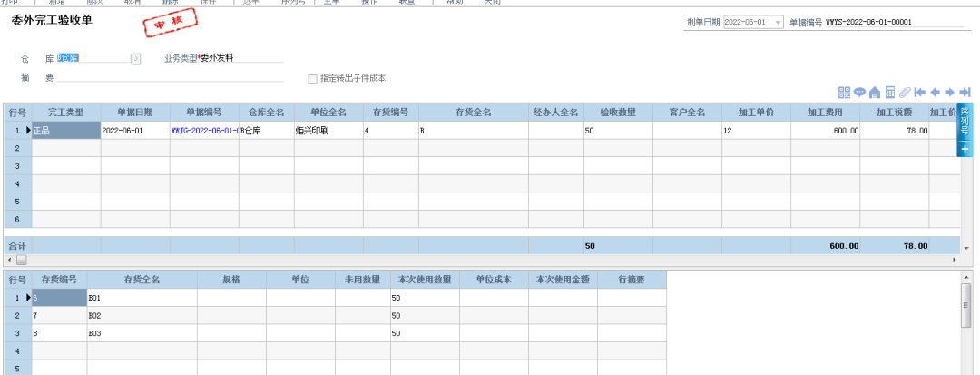Click the paperclip attachment icon

[x=905, y=92]
